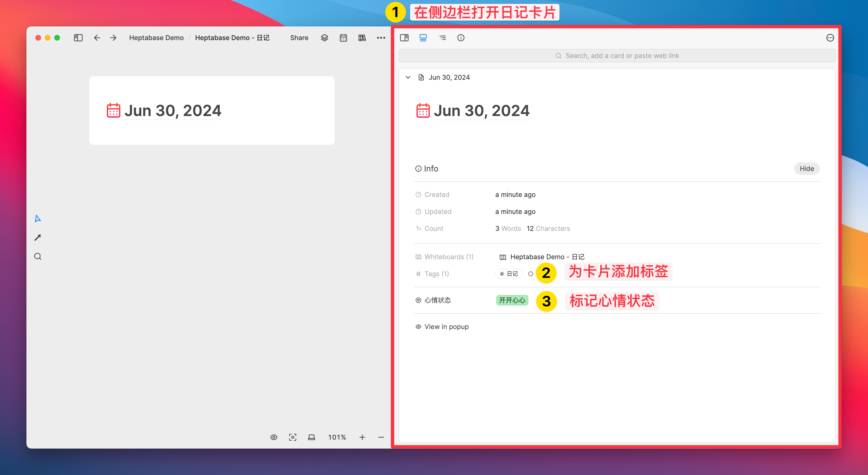Click the Updated label
This screenshot has height=475, width=868.
coord(438,212)
